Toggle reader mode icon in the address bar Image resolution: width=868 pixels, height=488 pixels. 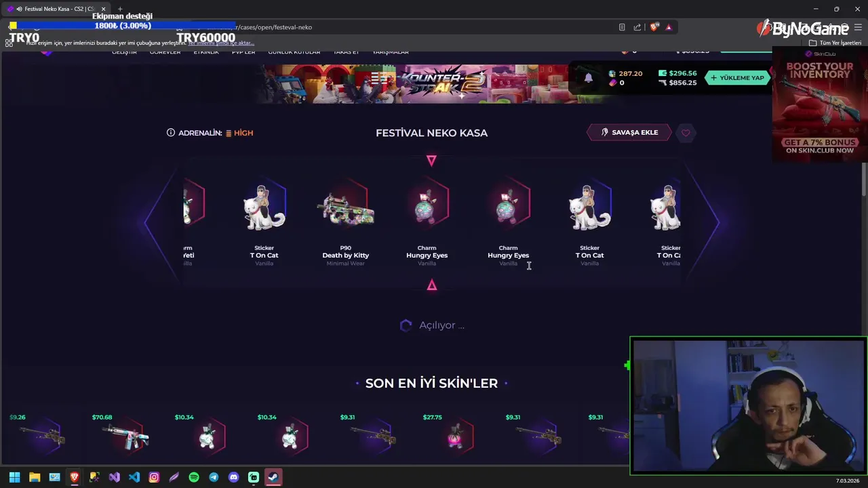622,27
